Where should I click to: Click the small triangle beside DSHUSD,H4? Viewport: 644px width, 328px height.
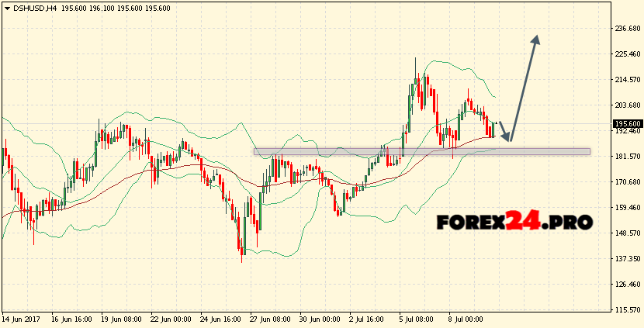pos(5,7)
